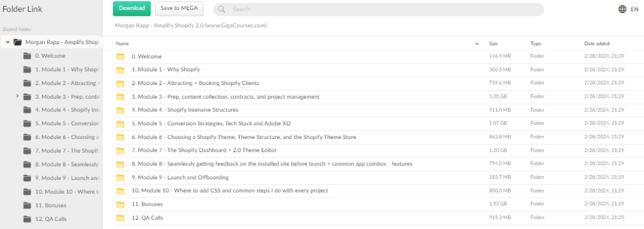Expand the 3. Module 3 sidebar chevron
The image size is (644, 229).
17,96
